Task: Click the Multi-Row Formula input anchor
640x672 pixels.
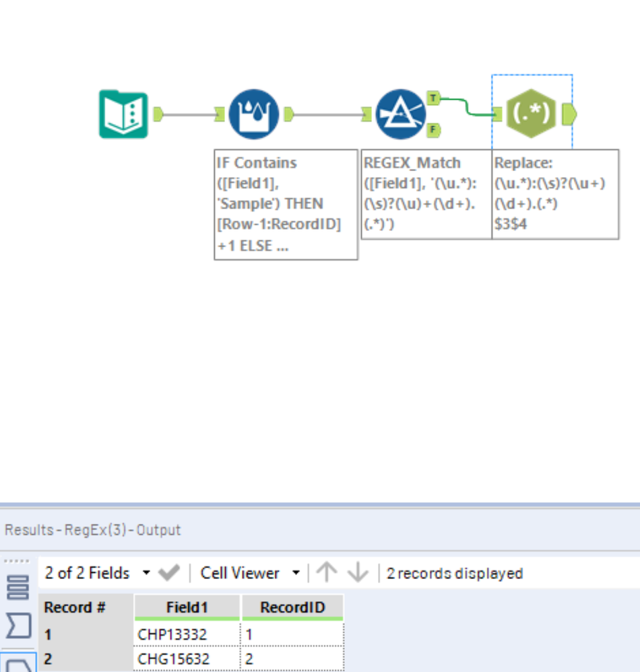Action: 220,114
